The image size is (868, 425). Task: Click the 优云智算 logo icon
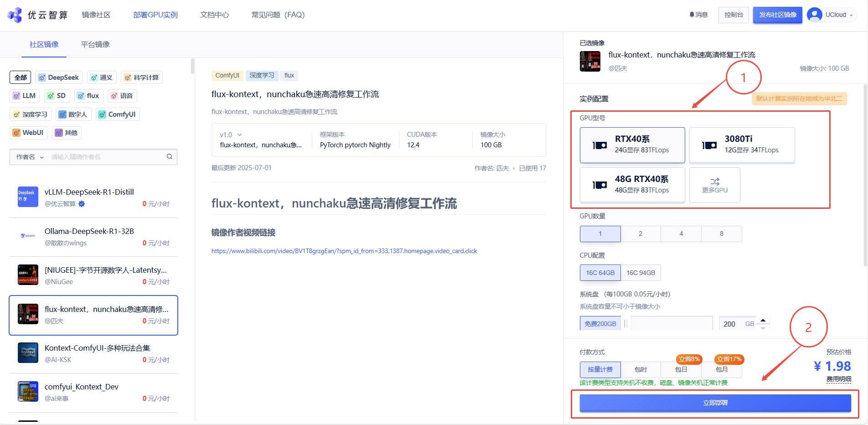[x=15, y=15]
